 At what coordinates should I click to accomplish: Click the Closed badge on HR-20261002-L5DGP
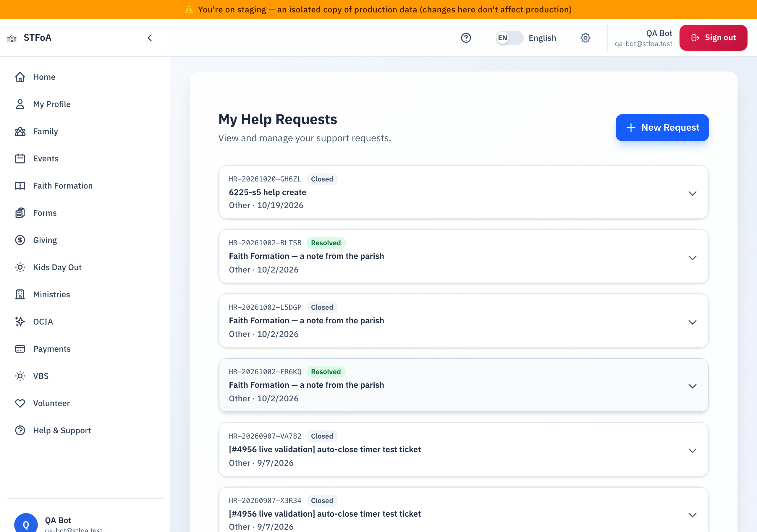(322, 307)
